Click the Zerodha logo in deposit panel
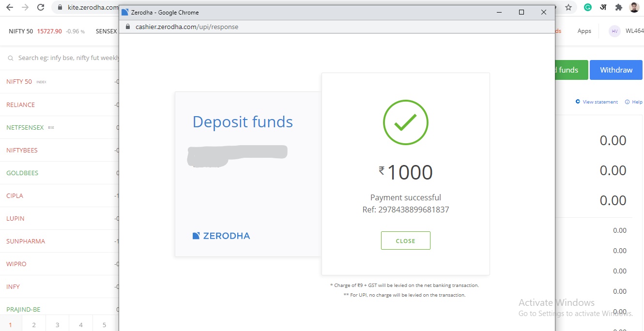This screenshot has width=644, height=331. point(221,236)
